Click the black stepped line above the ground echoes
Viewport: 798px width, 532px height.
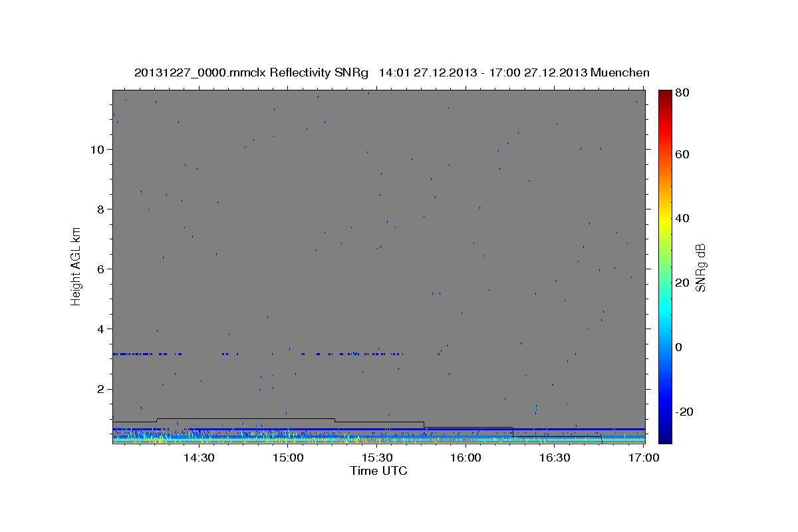[x=358, y=430]
